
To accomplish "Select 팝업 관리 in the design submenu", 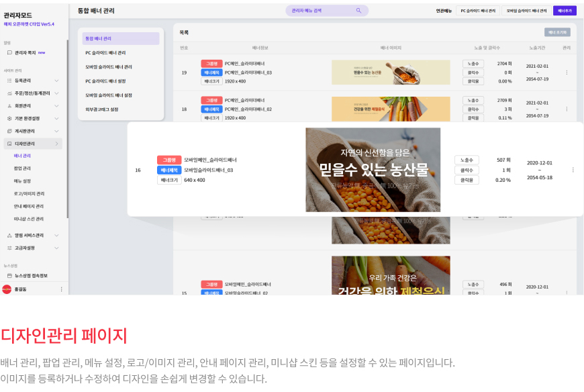I will (22, 168).
